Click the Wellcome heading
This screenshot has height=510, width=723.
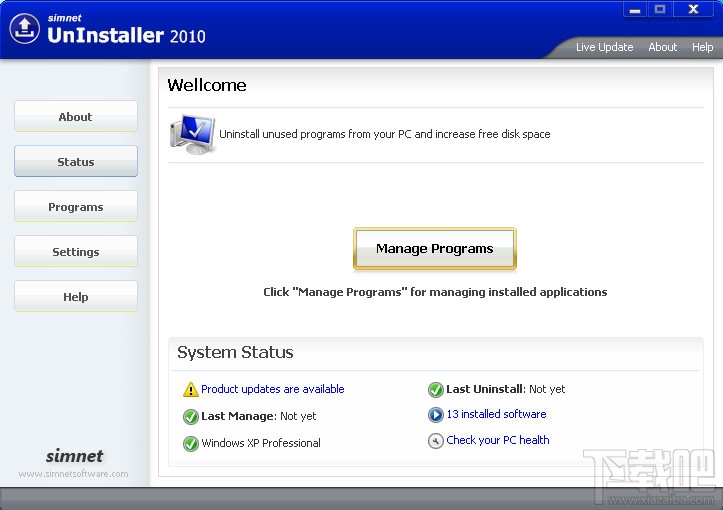click(x=207, y=85)
